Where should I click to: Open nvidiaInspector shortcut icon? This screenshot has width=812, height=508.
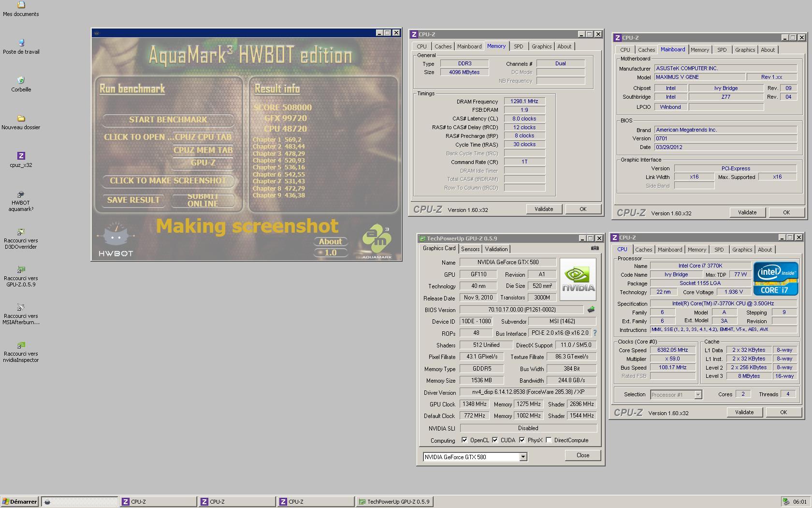coord(21,345)
